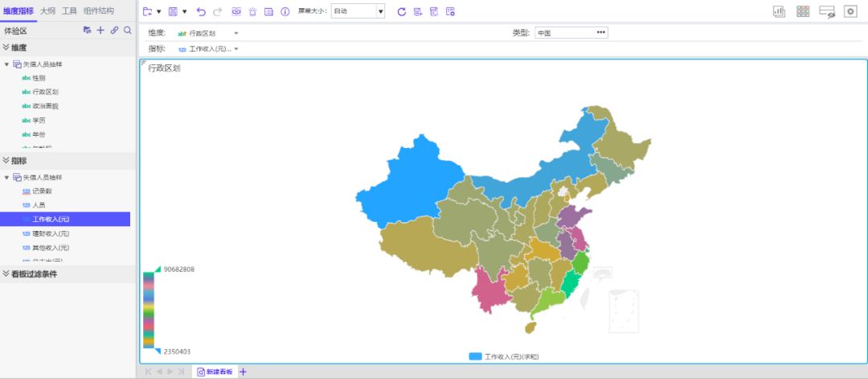The width and height of the screenshot is (868, 379).
Task: Open the 屏幕大小 dropdown
Action: (380, 11)
